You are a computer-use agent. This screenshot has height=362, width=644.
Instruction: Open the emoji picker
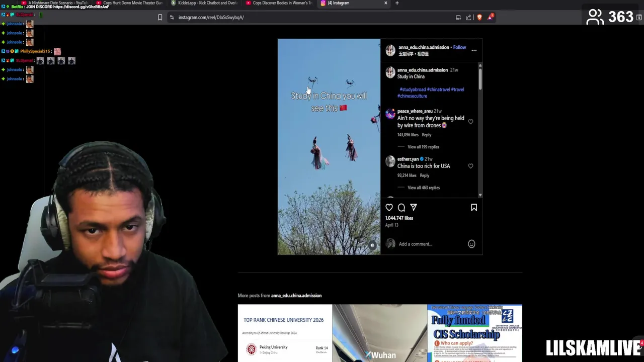471,244
